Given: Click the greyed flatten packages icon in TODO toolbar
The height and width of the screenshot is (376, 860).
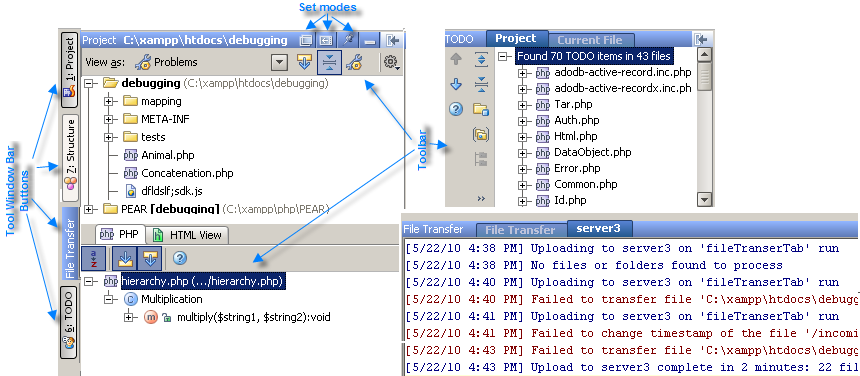Looking at the screenshot, I should [x=480, y=159].
